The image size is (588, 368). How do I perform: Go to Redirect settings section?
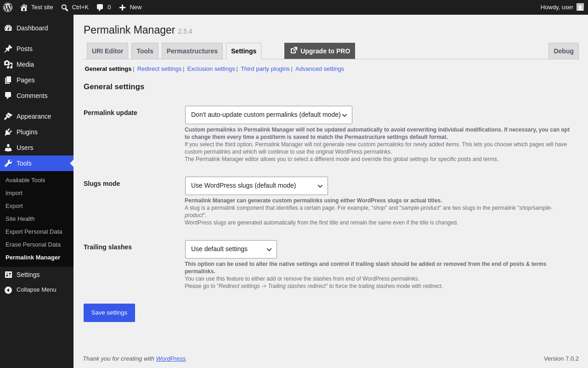[159, 69]
